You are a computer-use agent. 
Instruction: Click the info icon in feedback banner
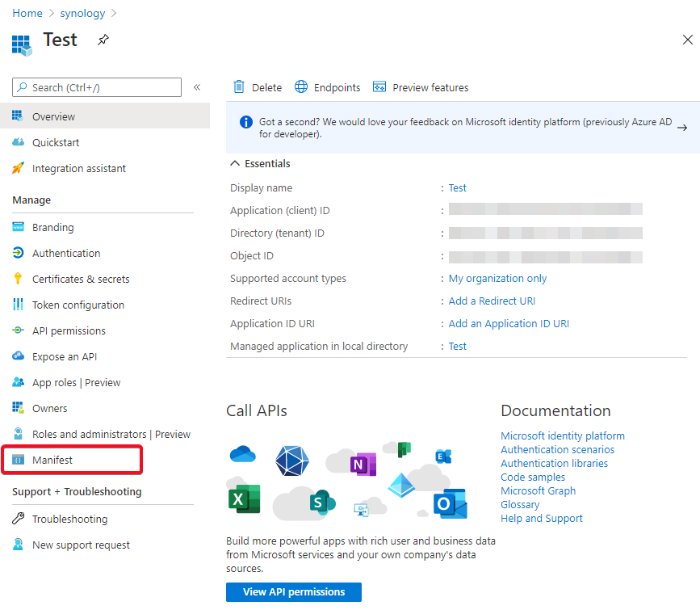[x=246, y=121]
